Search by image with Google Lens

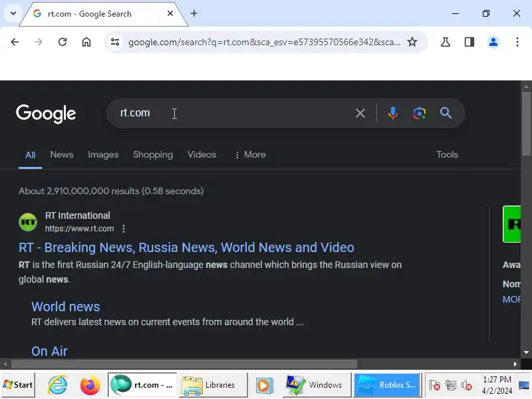pos(420,113)
